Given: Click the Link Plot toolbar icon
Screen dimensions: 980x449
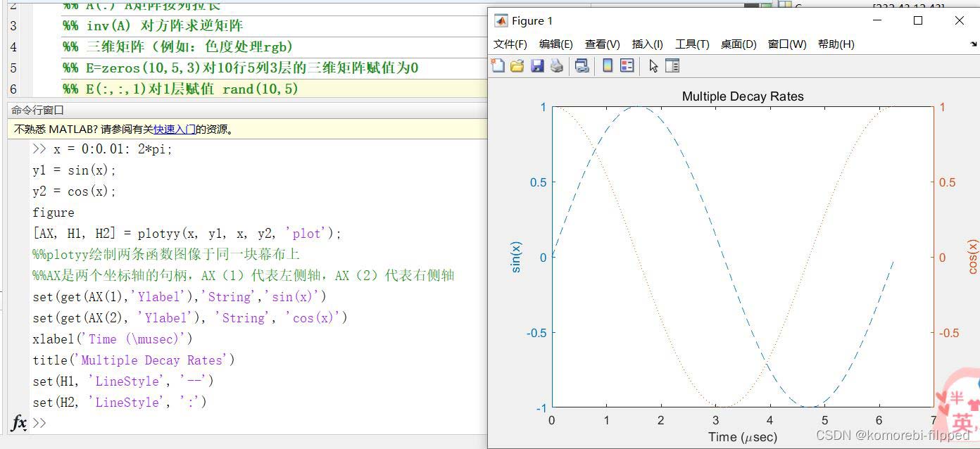Looking at the screenshot, I should 582,66.
